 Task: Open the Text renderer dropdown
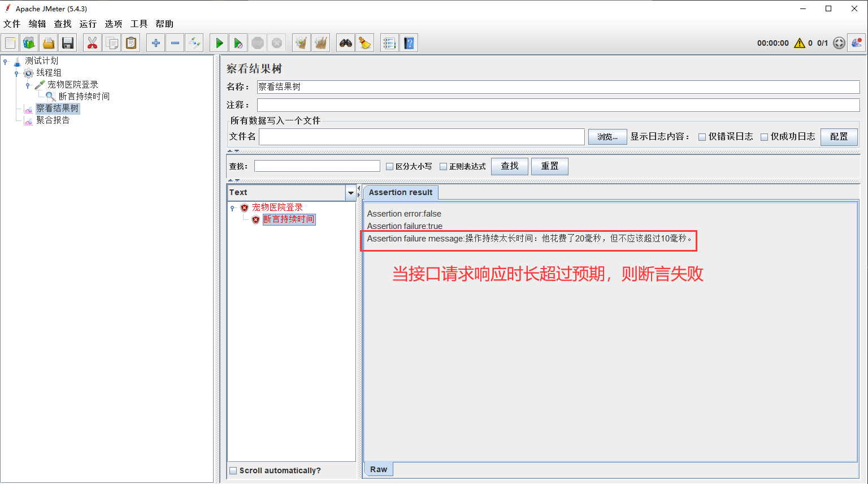coord(350,193)
